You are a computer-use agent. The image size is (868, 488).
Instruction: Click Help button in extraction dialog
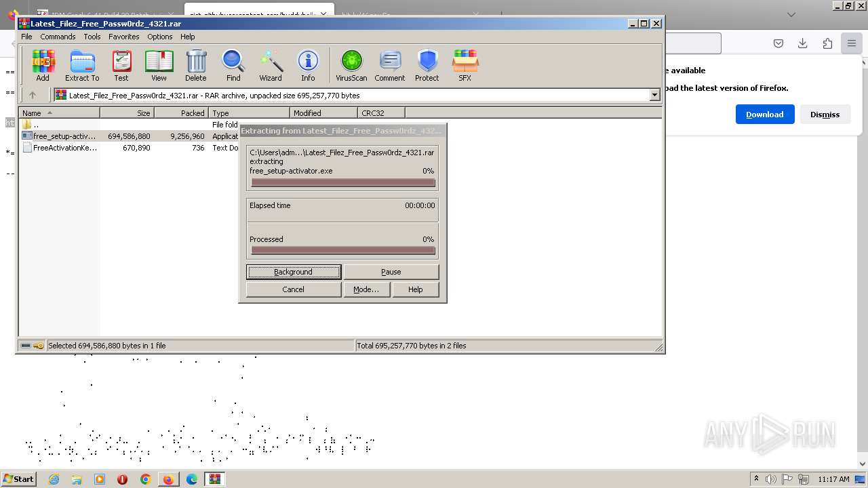click(416, 289)
